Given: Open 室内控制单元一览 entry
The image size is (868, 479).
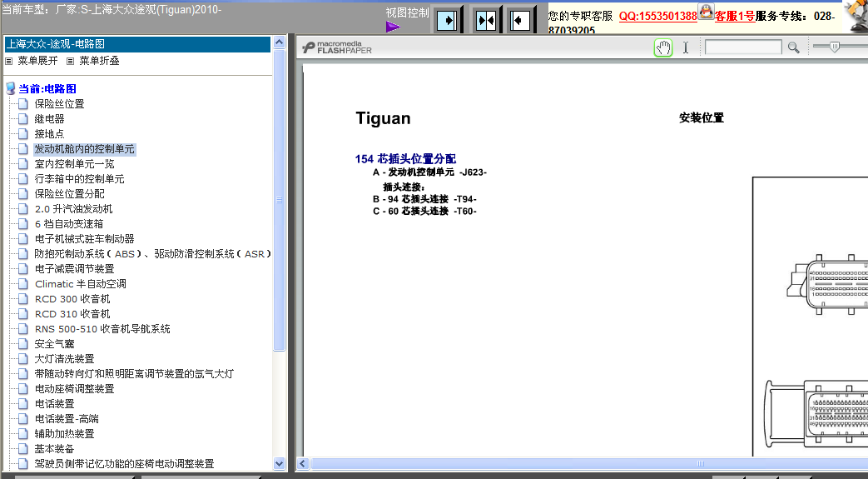Looking at the screenshot, I should (74, 163).
